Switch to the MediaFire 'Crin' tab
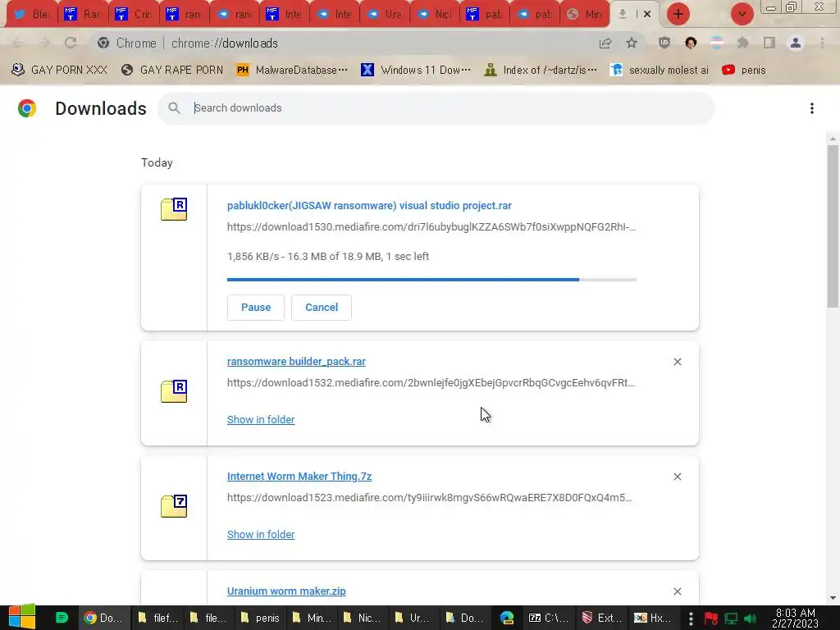 click(134, 15)
